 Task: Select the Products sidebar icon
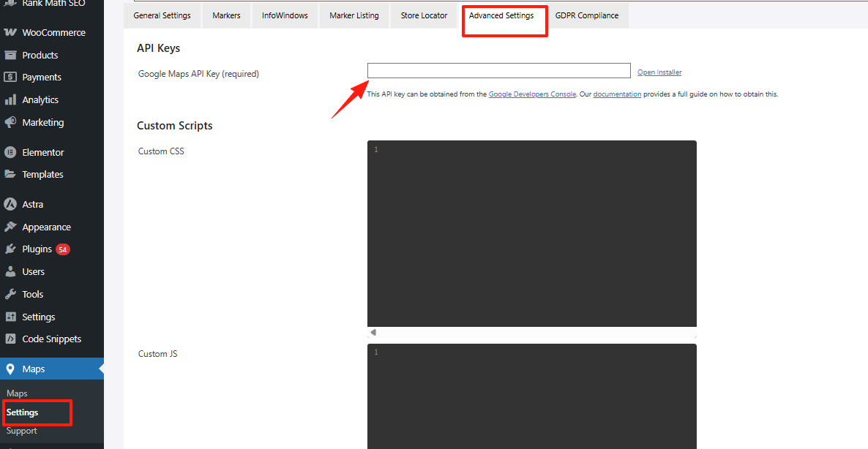point(13,55)
